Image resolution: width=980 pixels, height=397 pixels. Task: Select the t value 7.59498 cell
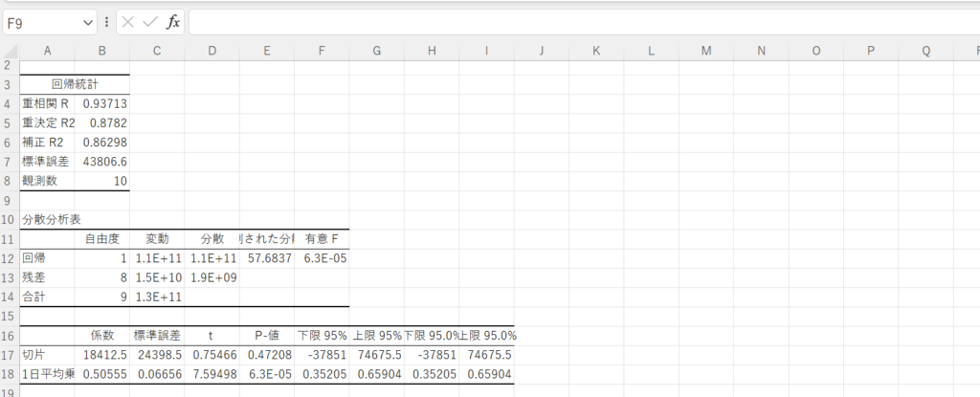point(212,373)
